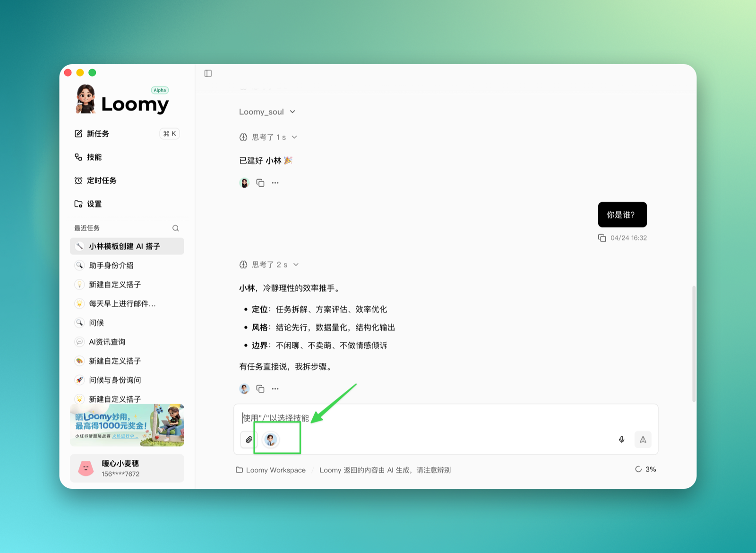Click the Loomy 1000元奖金 promo banner
The width and height of the screenshot is (756, 553).
click(127, 425)
